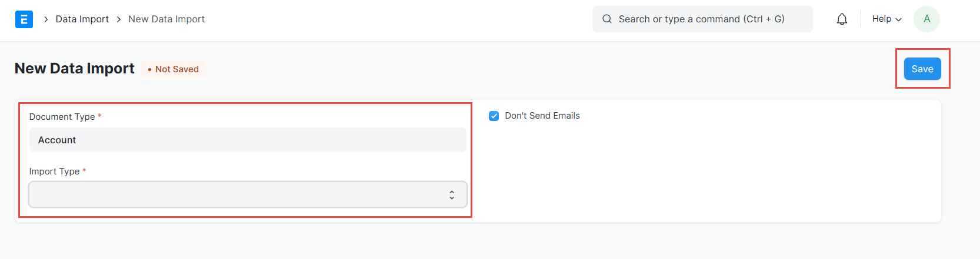Click the Import Type field label
Viewport: 980px width, 259px height.
[54, 171]
